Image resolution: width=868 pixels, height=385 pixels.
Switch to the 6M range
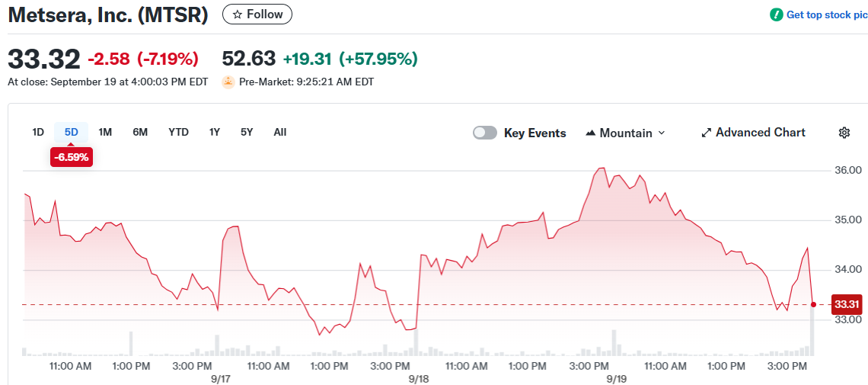click(x=140, y=133)
